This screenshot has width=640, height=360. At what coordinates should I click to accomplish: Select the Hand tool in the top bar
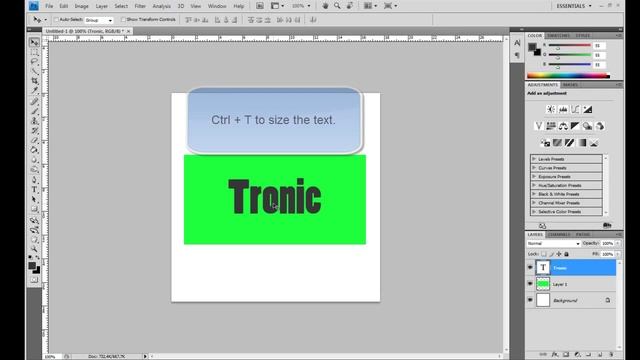click(325, 6)
